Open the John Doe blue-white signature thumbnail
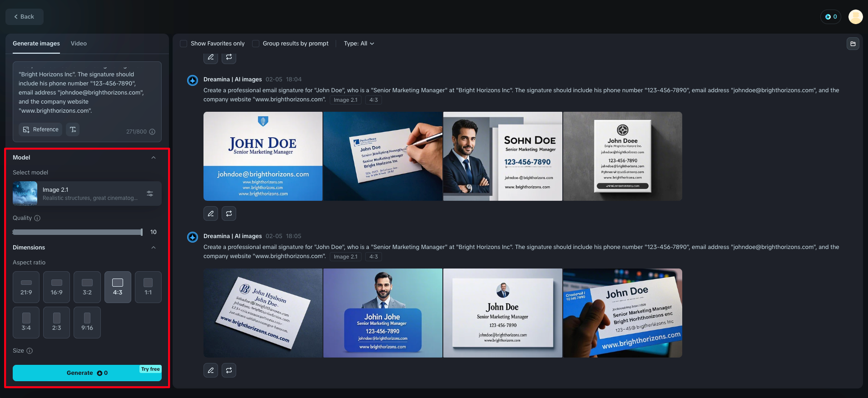 (263, 156)
